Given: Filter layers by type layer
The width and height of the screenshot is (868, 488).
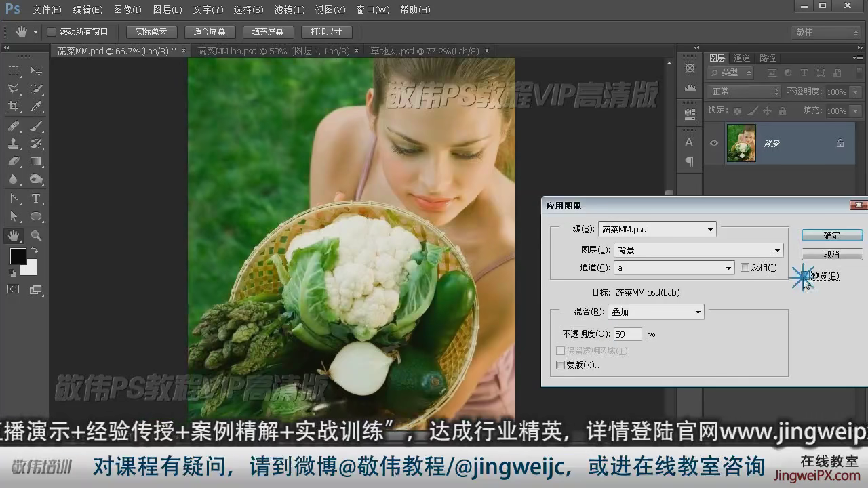Looking at the screenshot, I should coord(804,73).
